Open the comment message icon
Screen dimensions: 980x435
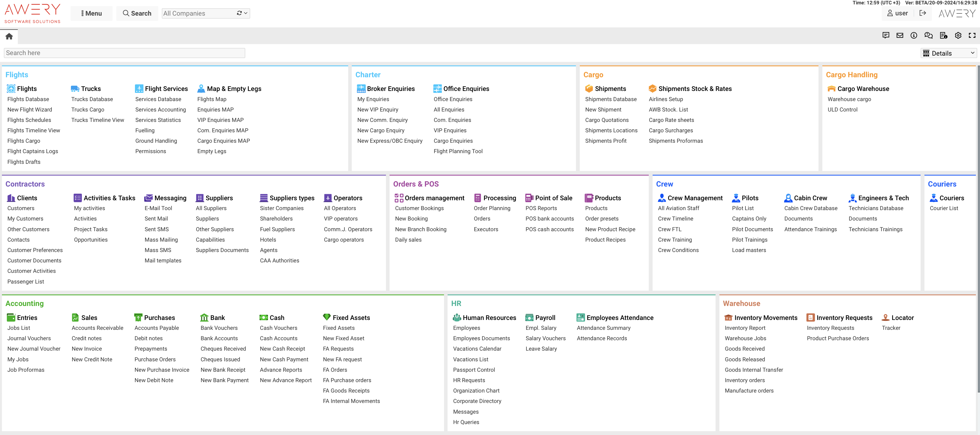click(886, 35)
